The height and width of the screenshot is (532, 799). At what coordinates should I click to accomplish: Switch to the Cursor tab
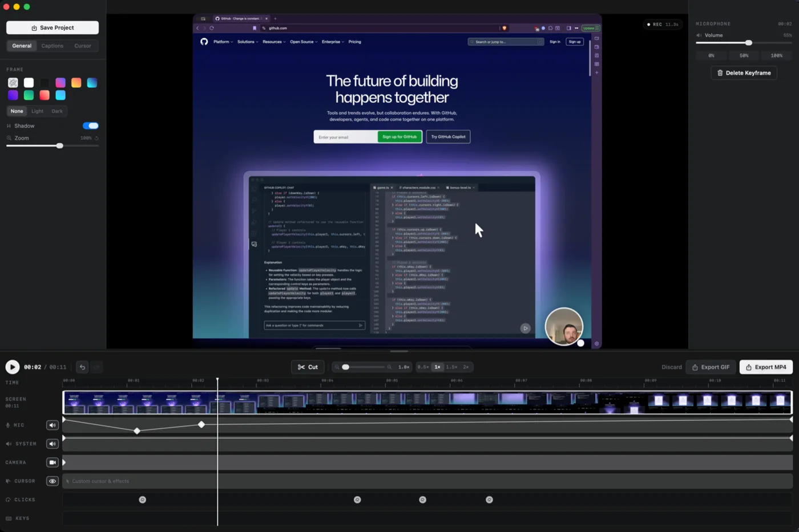[x=83, y=46]
